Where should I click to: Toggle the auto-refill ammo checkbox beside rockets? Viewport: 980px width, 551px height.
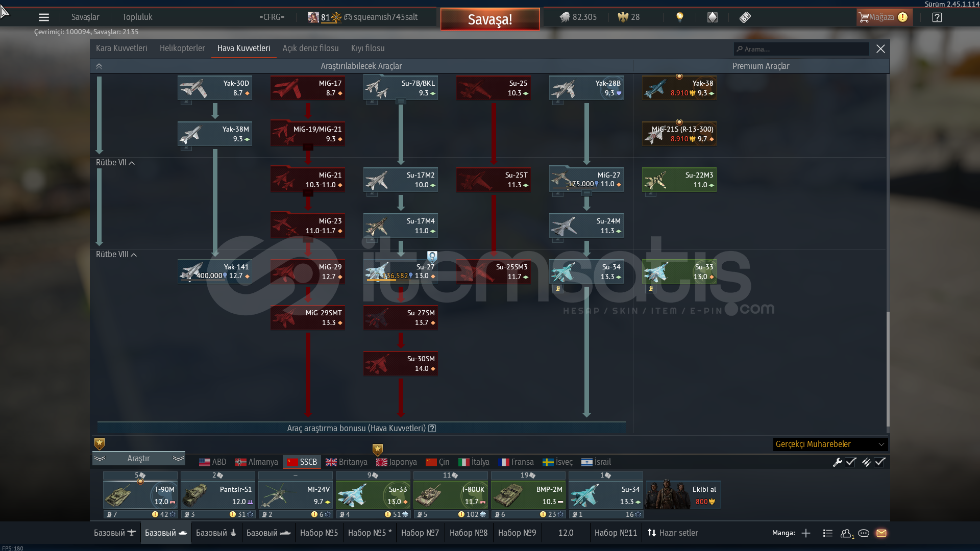click(x=879, y=462)
